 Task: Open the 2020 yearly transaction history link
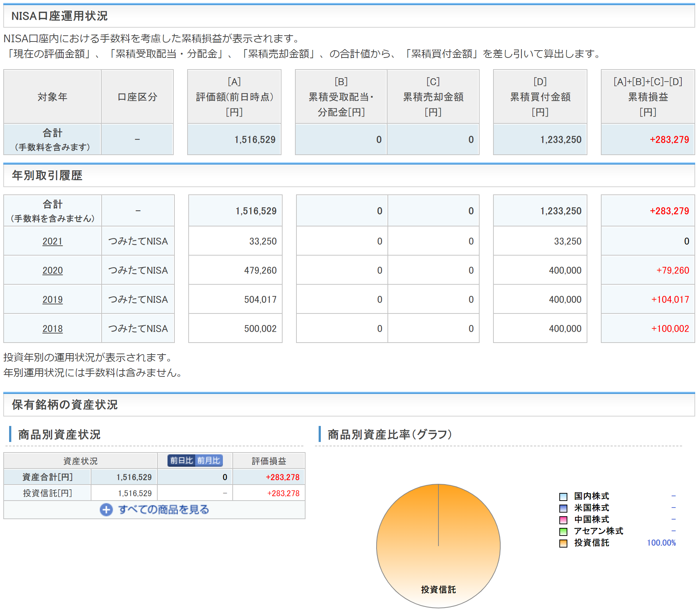pos(52,271)
